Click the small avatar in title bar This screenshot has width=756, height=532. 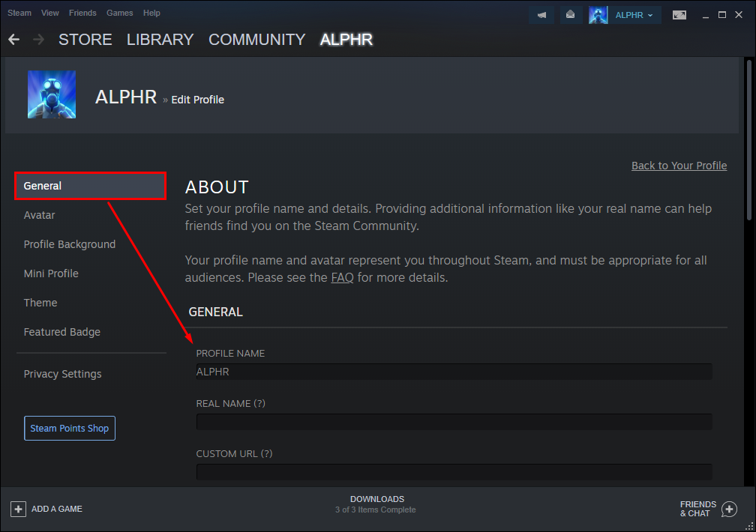pos(598,15)
